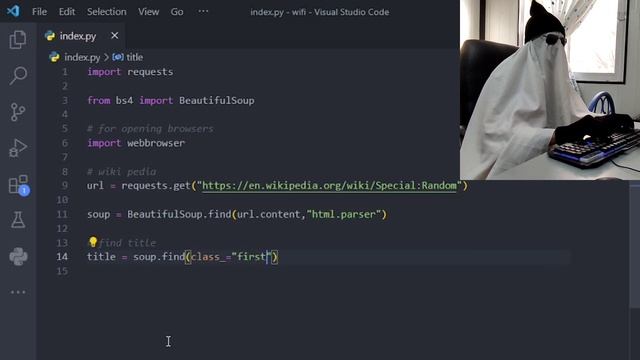Click the lightbulb code action on line 13
The height and width of the screenshot is (360, 640).
click(93, 242)
